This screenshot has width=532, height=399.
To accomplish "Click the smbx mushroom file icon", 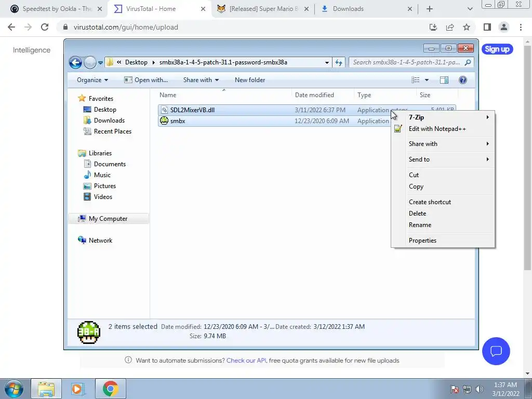I will click(164, 121).
